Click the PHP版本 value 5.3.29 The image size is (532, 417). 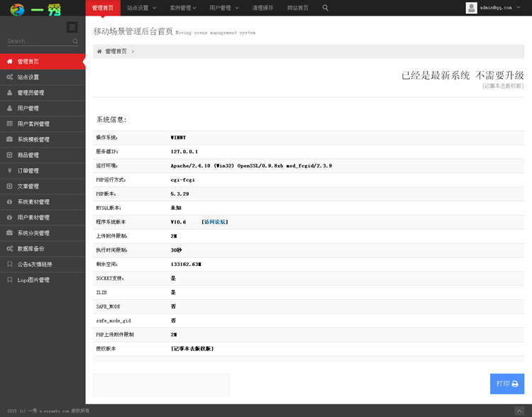coord(180,194)
